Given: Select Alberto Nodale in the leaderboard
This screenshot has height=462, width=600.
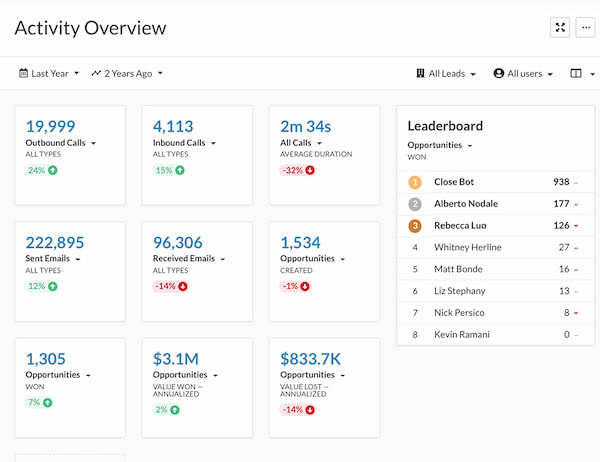Looking at the screenshot, I should [x=465, y=204].
